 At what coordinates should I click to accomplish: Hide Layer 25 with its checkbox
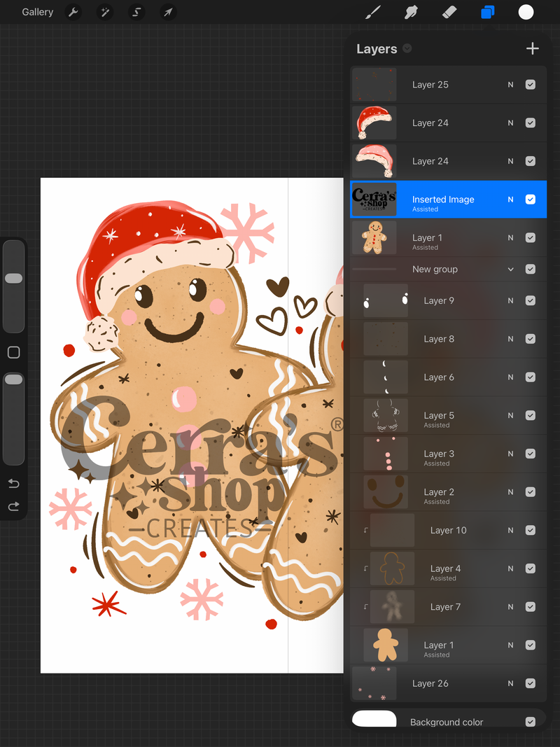pyautogui.click(x=531, y=85)
